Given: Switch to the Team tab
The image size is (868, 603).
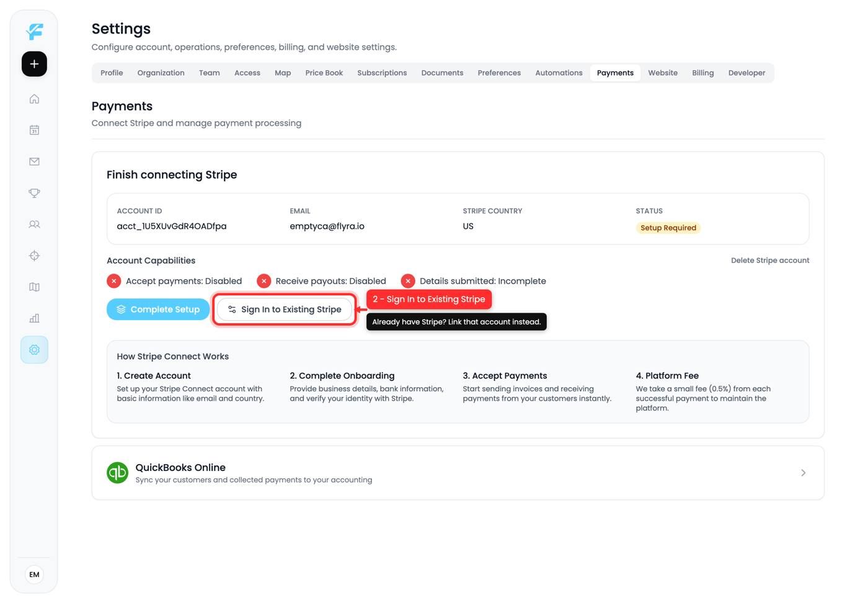Looking at the screenshot, I should tap(210, 73).
